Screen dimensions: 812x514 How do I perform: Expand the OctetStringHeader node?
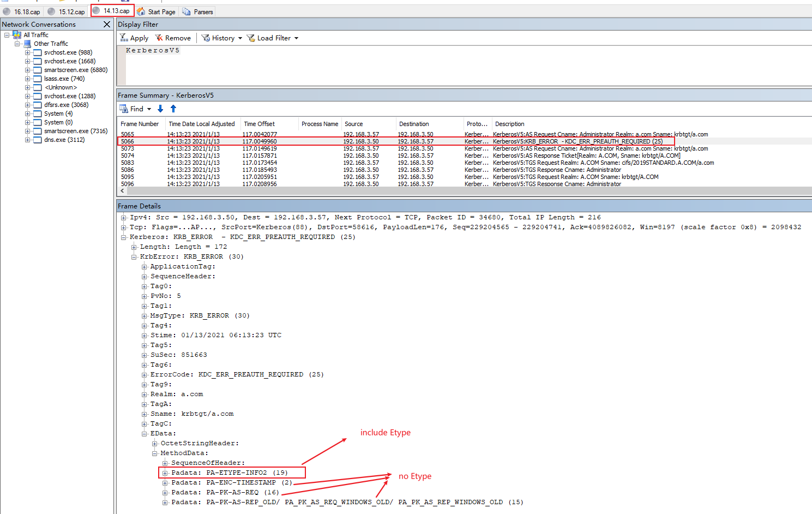(155, 443)
